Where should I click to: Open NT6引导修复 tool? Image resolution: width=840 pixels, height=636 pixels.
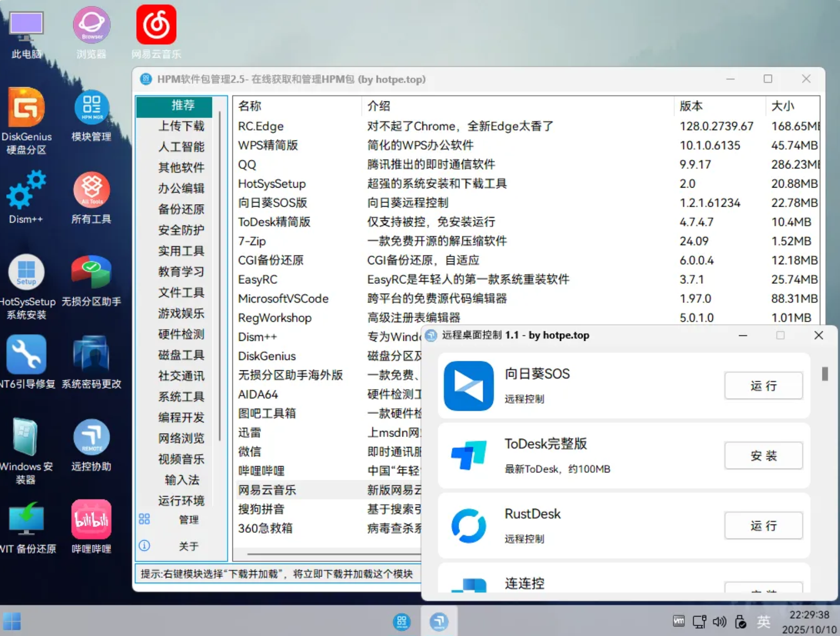click(26, 355)
